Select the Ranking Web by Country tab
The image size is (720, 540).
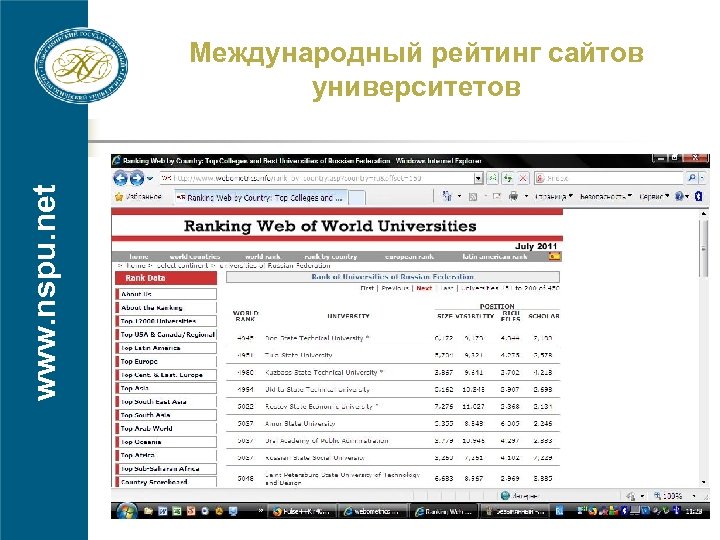pos(260,198)
